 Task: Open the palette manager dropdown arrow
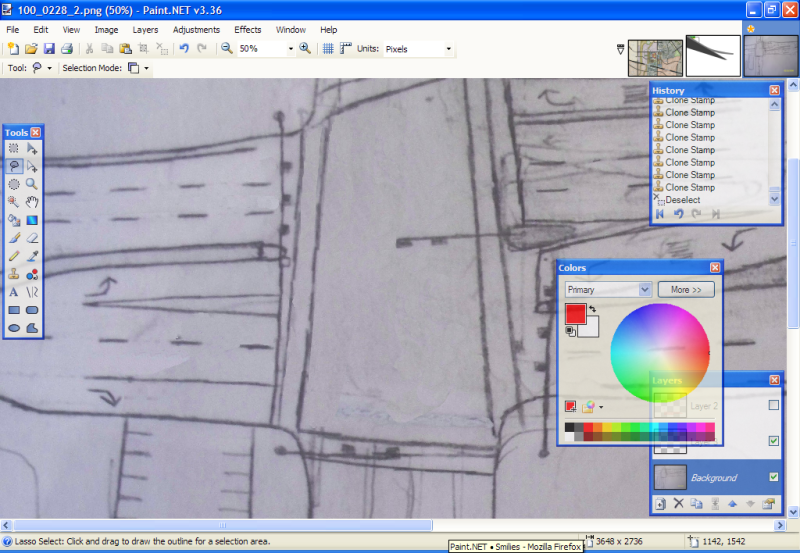tap(601, 407)
